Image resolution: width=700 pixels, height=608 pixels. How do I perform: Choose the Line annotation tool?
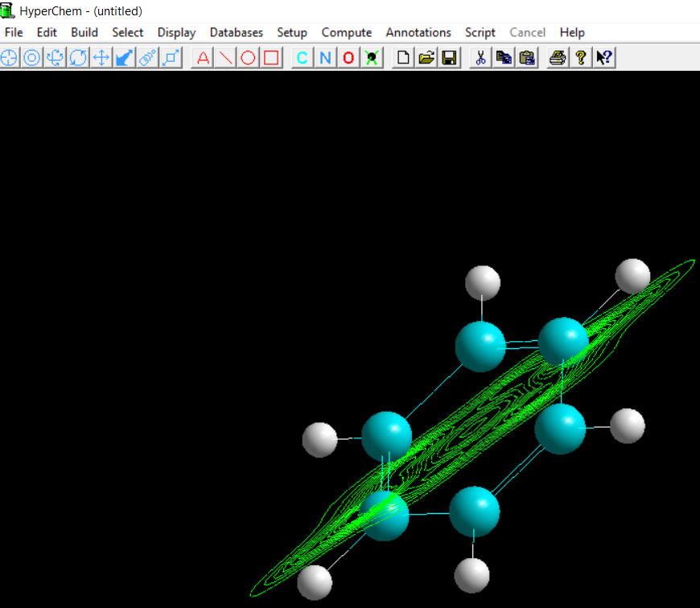226,58
